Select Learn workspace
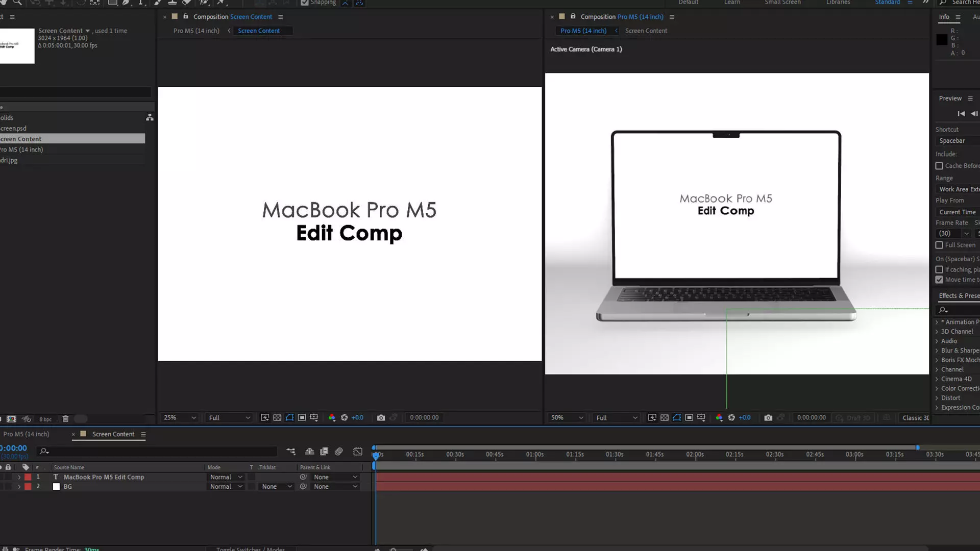Viewport: 980px width, 551px height. (x=732, y=3)
